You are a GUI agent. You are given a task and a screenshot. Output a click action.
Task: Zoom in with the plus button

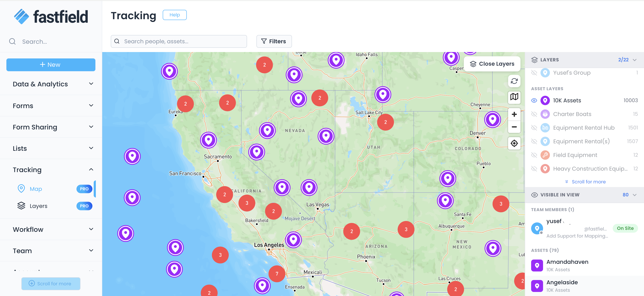tap(514, 115)
